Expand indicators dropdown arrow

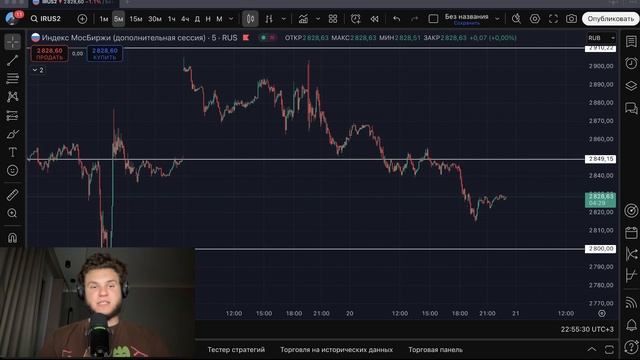click(x=284, y=19)
